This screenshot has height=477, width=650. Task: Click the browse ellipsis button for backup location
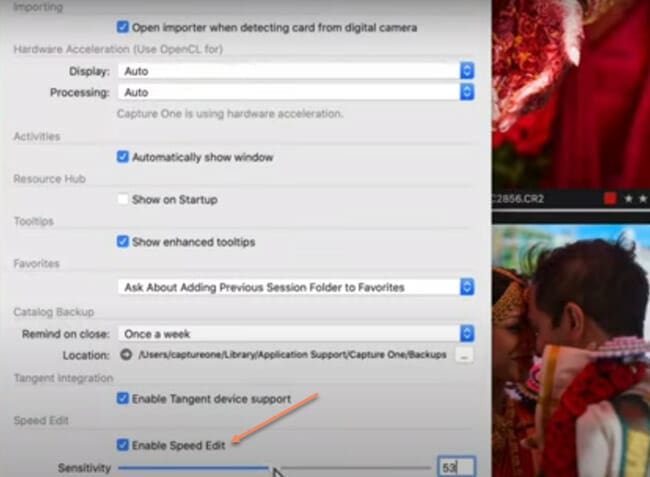tap(464, 355)
